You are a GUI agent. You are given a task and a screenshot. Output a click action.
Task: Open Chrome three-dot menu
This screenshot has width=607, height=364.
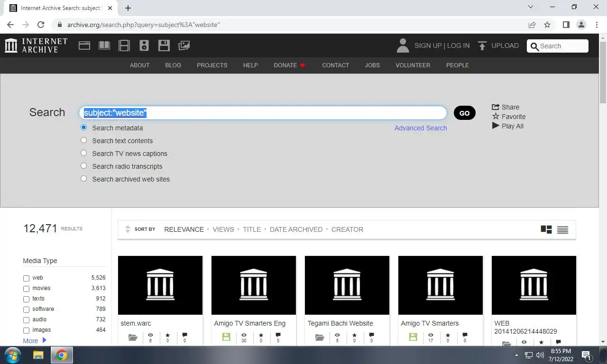pyautogui.click(x=596, y=25)
